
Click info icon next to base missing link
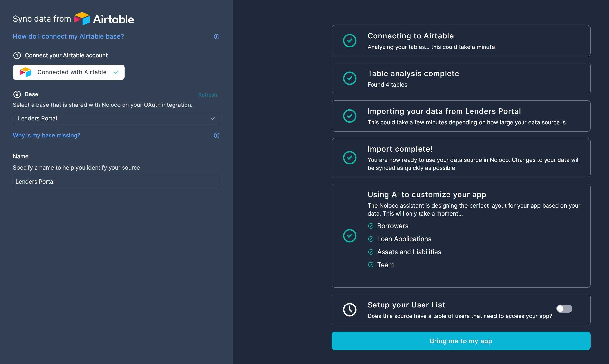[216, 135]
